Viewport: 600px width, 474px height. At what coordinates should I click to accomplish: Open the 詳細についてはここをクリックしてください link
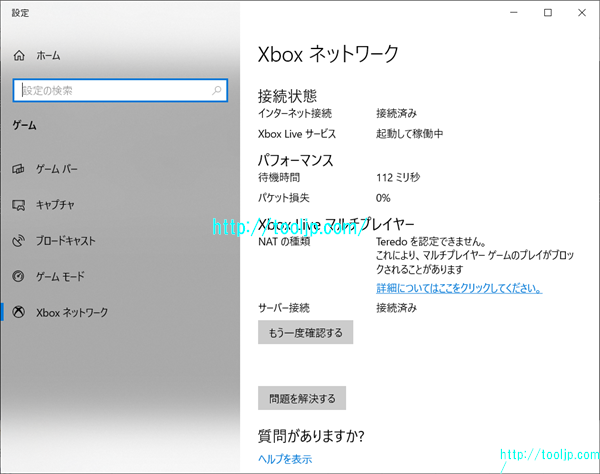[459, 288]
